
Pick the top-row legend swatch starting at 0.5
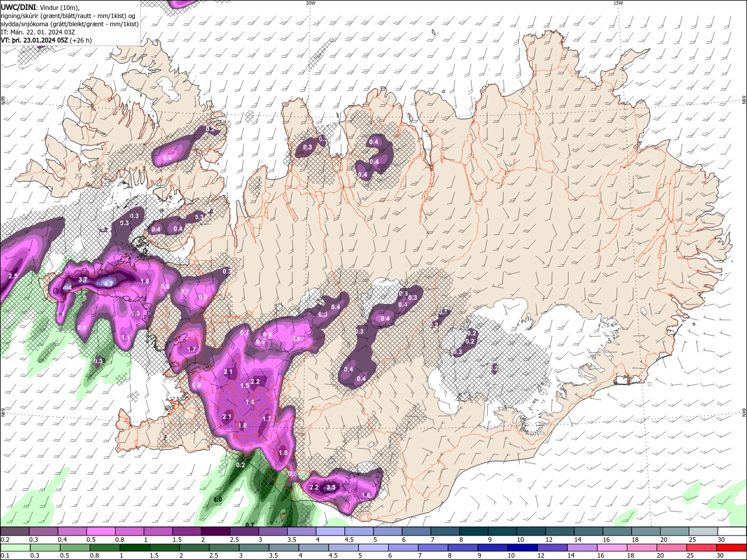(101, 531)
